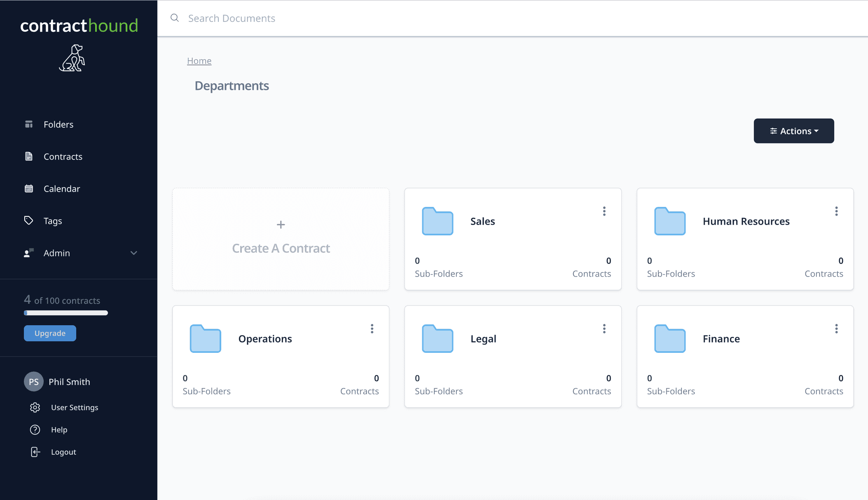
Task: Click the contracts usage progress bar
Action: click(66, 313)
